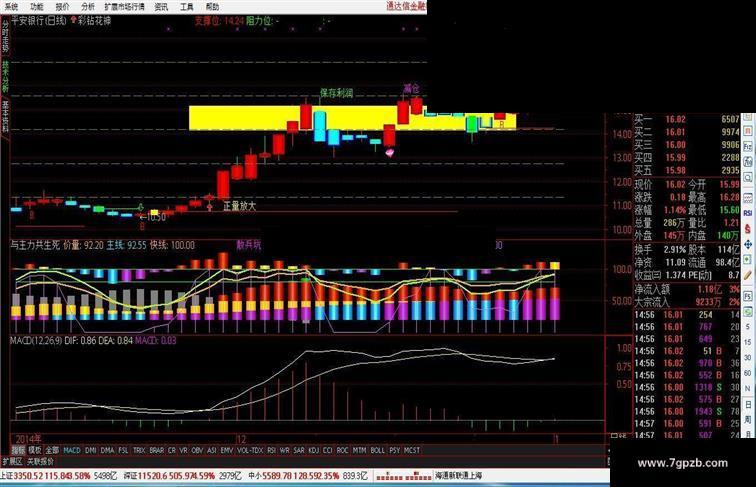Select the 全部 tab at chart bottom
Image resolution: width=756 pixels, height=487 pixels.
pyautogui.click(x=52, y=450)
